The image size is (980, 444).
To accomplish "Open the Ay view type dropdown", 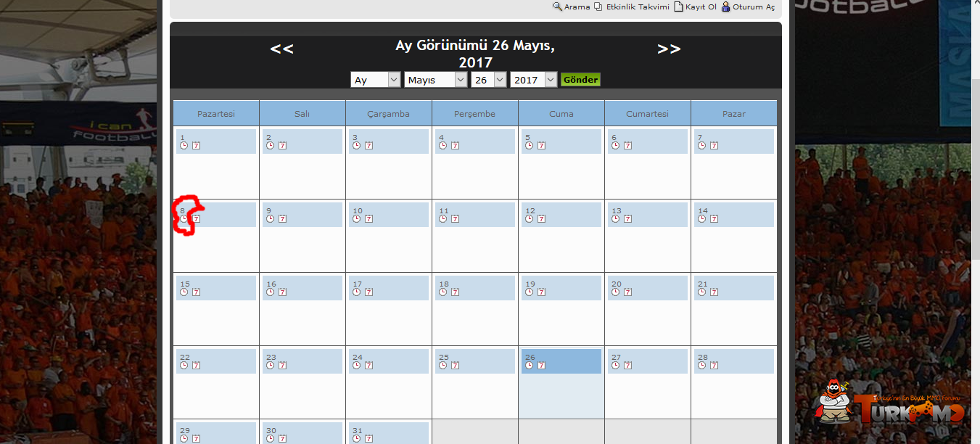I will [376, 80].
